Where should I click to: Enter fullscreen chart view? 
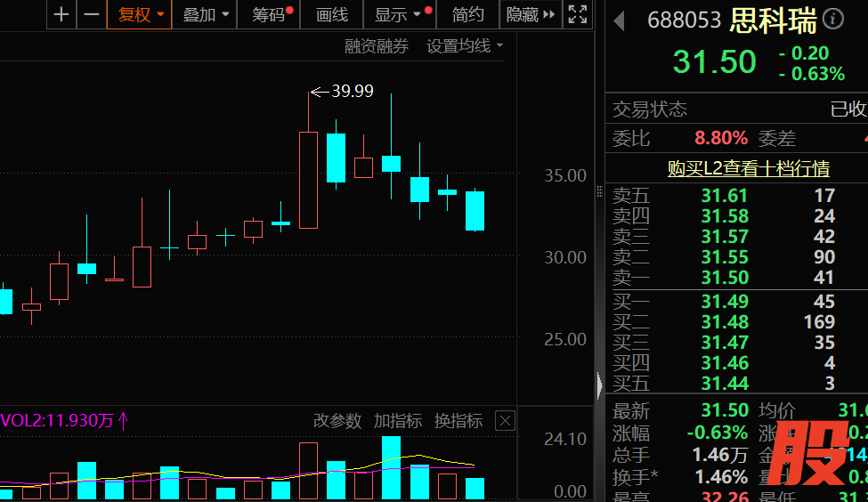[x=578, y=14]
